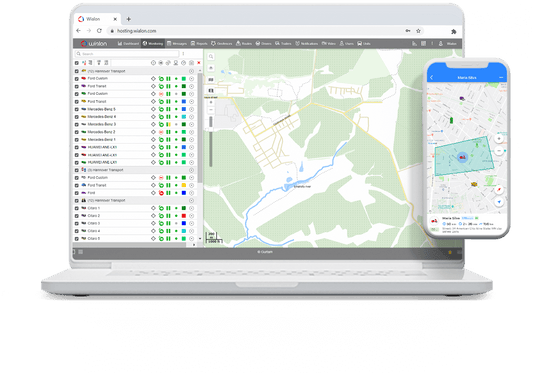Open the apps grid icon in top bar
533x373 pixels.
[424, 44]
